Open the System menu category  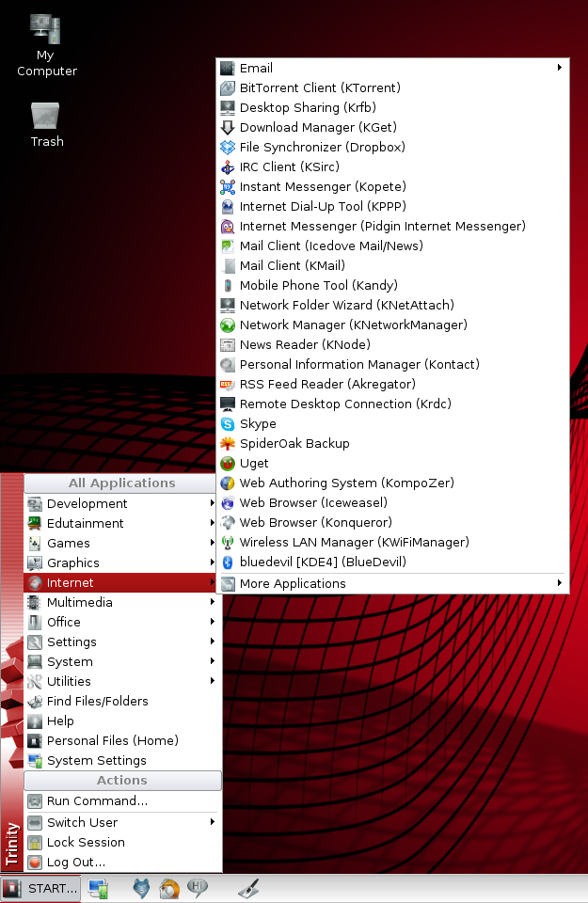pyautogui.click(x=122, y=661)
